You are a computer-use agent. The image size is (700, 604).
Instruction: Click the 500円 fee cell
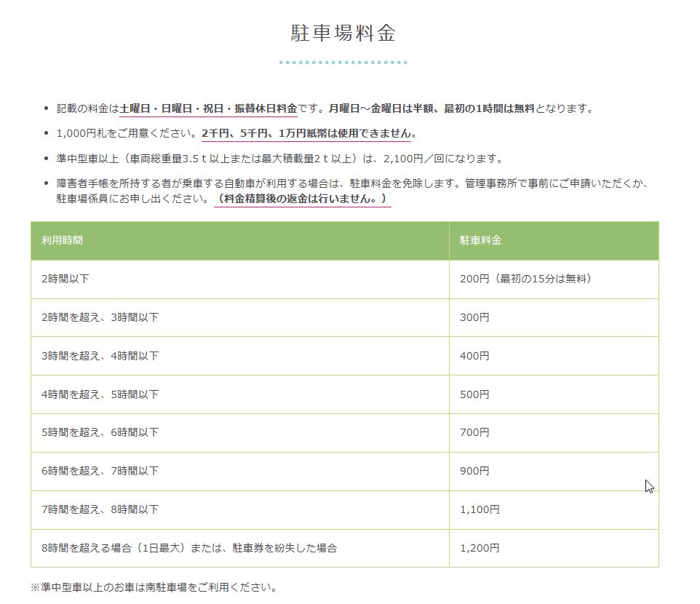pos(474,394)
